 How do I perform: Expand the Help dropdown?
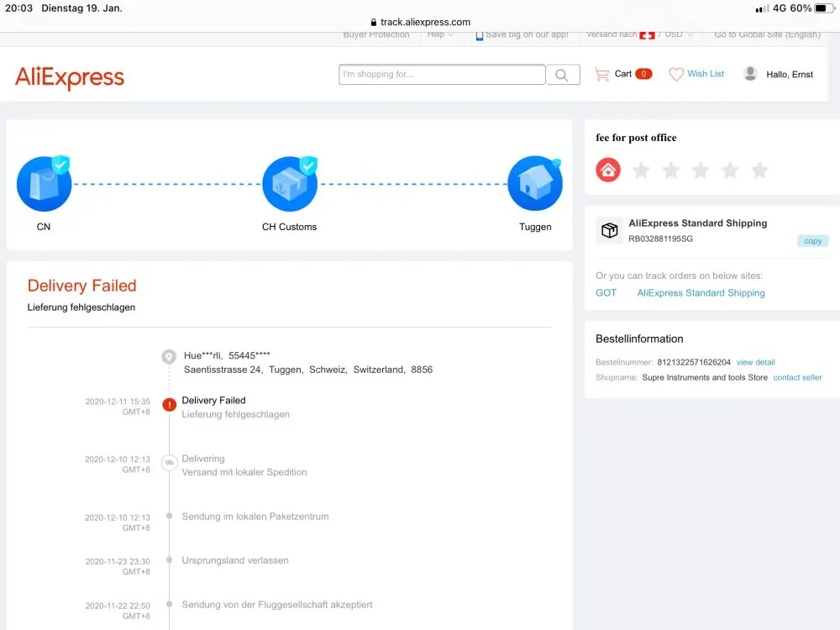tap(440, 34)
